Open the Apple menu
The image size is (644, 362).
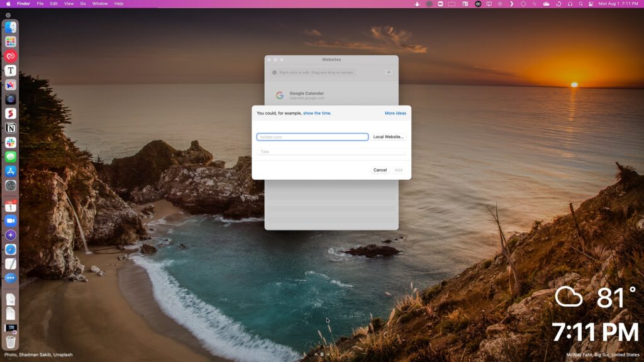(8, 4)
